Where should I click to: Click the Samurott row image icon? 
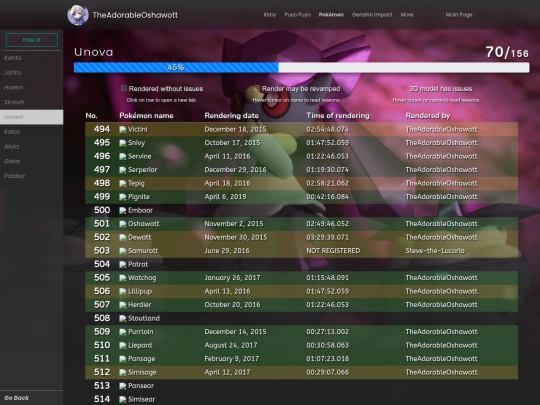pos(123,251)
